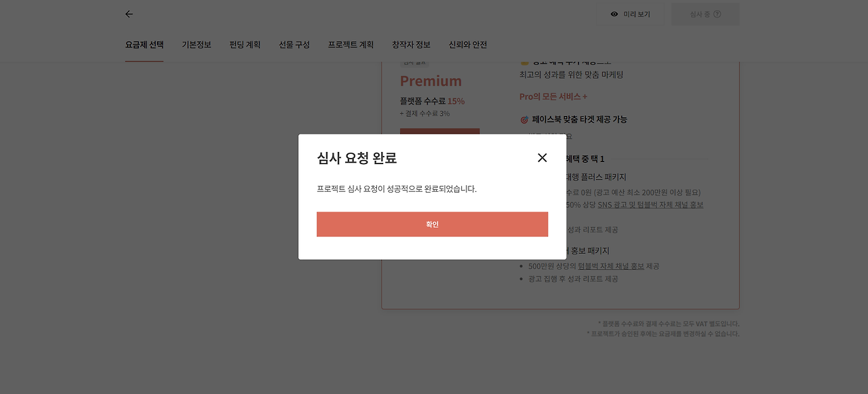The width and height of the screenshot is (868, 394).
Task: Select the 펀딩 계획 tab
Action: point(245,45)
